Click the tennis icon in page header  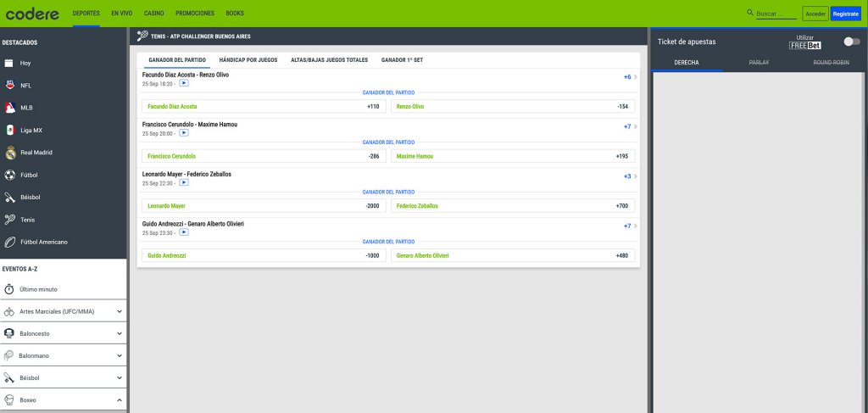coord(142,36)
